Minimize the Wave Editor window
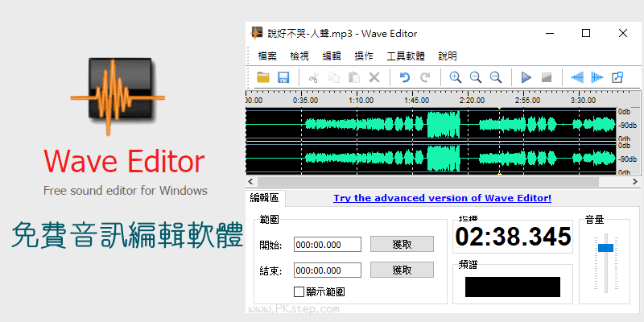This screenshot has width=644, height=322. [549, 33]
